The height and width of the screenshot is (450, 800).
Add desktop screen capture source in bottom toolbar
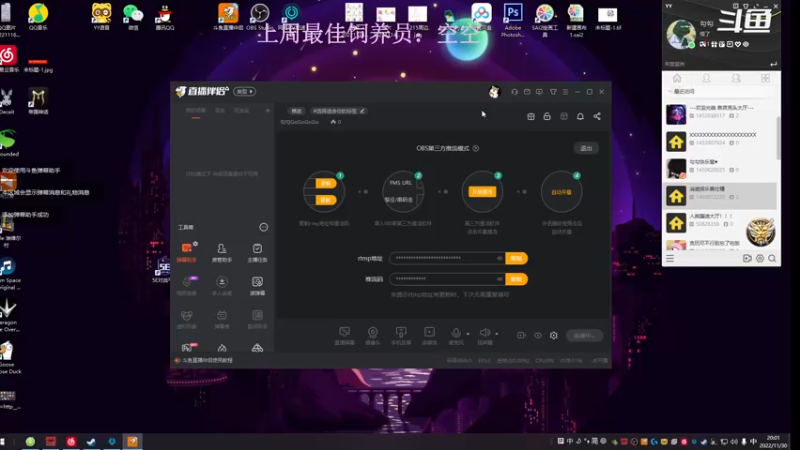pos(344,336)
